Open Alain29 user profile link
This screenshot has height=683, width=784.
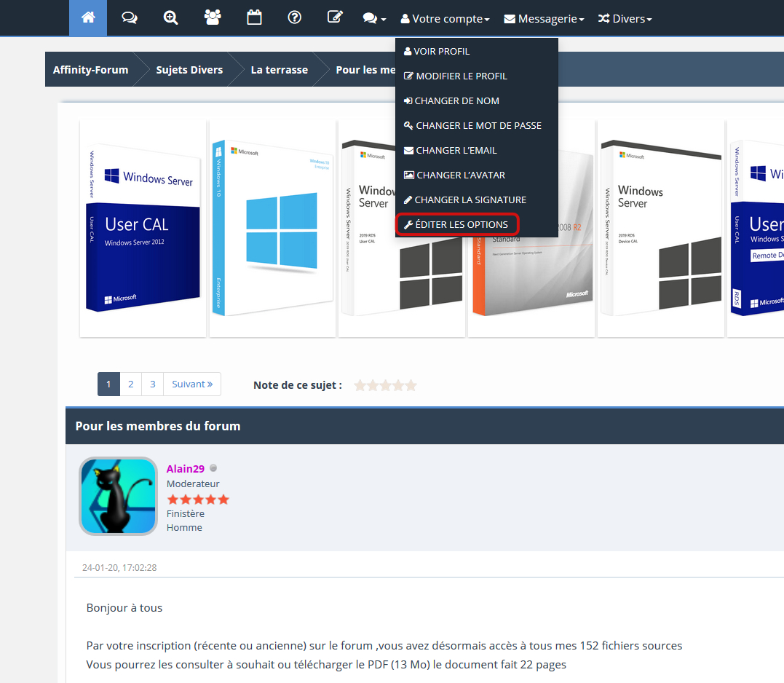(186, 468)
